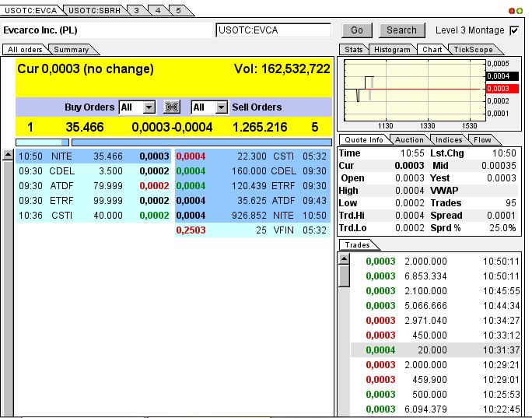
Task: Click the symbol input field USOTC:EVCA
Action: point(273,30)
